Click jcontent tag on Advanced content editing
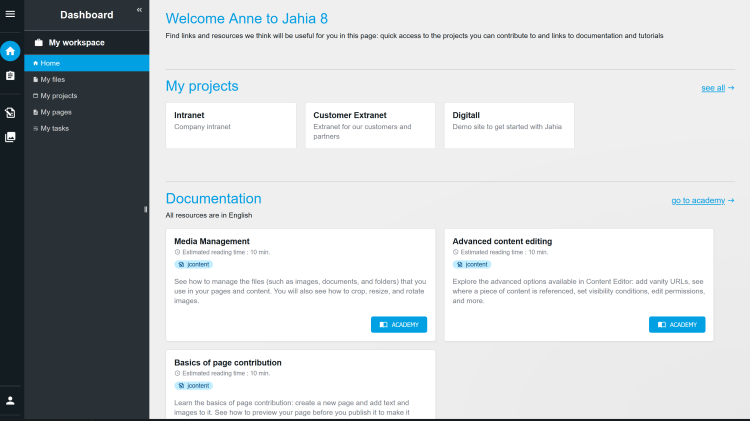The height and width of the screenshot is (421, 750). point(472,265)
